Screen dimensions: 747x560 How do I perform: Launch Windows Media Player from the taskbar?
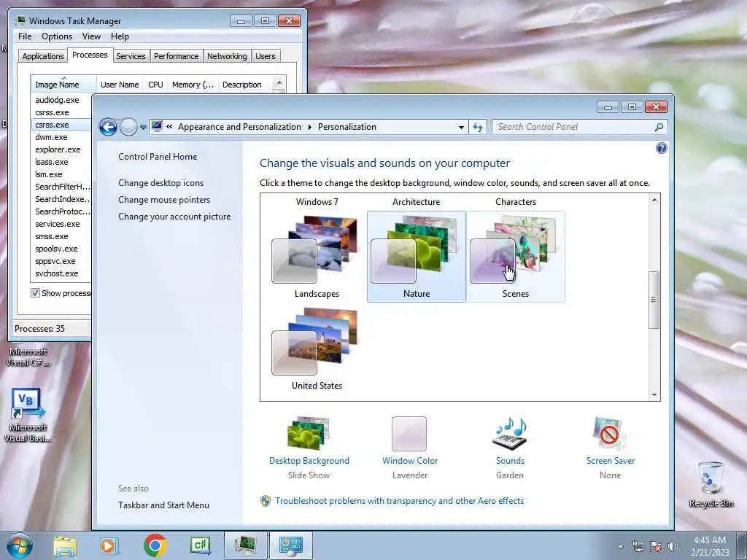tap(109, 545)
